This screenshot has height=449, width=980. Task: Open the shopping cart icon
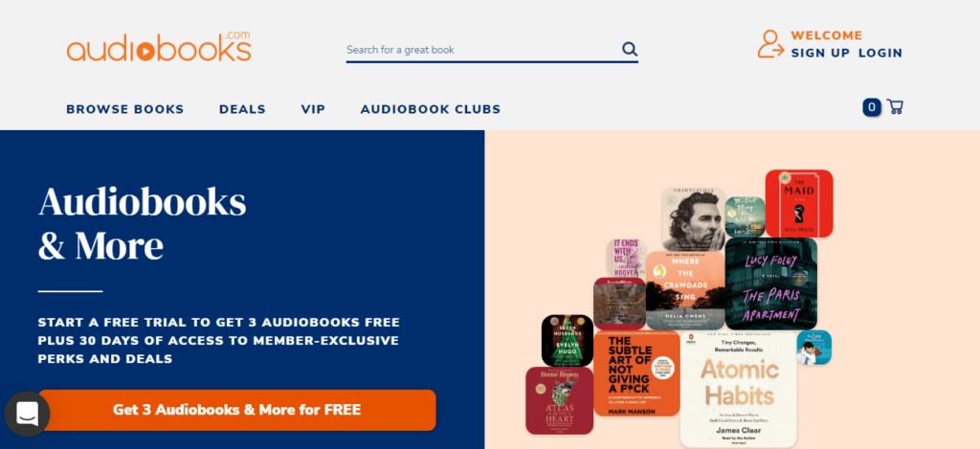(x=895, y=107)
